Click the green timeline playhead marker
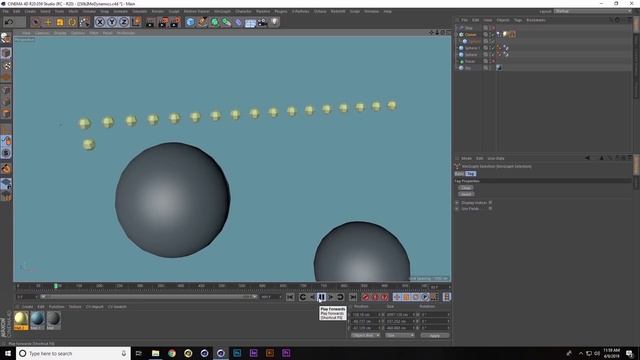The image size is (640, 360). [56, 286]
